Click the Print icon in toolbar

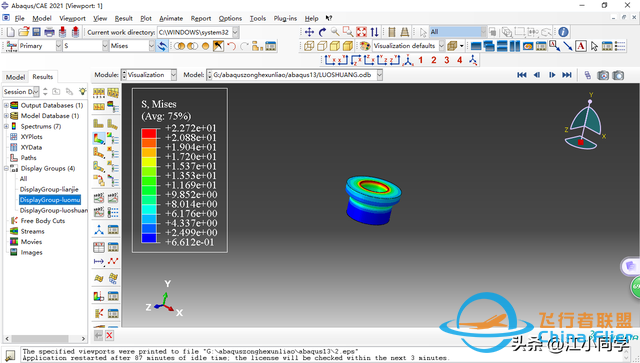click(49, 32)
